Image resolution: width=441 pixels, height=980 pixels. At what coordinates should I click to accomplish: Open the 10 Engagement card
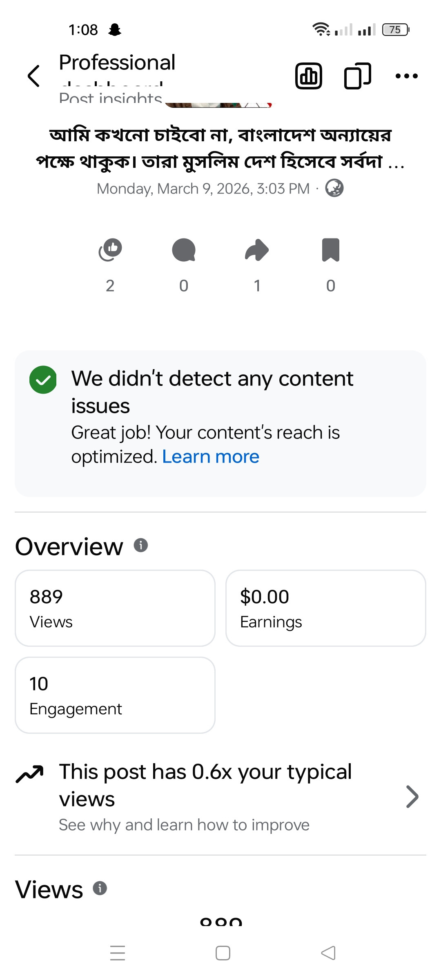click(x=115, y=695)
